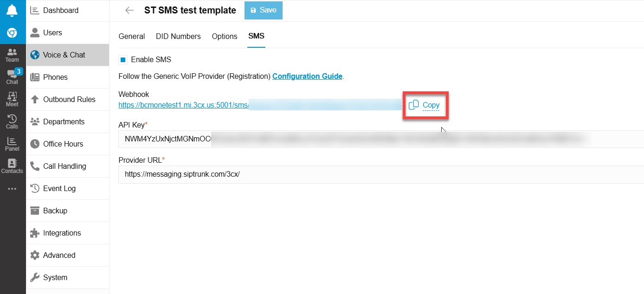Click the Save button

[x=264, y=10]
